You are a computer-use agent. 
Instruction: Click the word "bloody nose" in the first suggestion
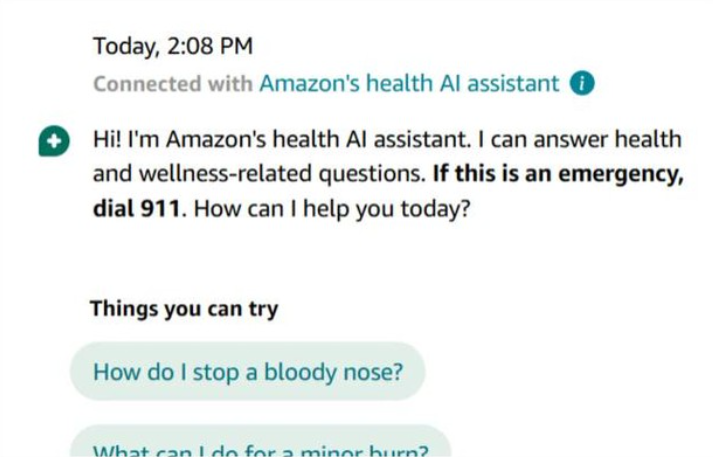click(339, 372)
